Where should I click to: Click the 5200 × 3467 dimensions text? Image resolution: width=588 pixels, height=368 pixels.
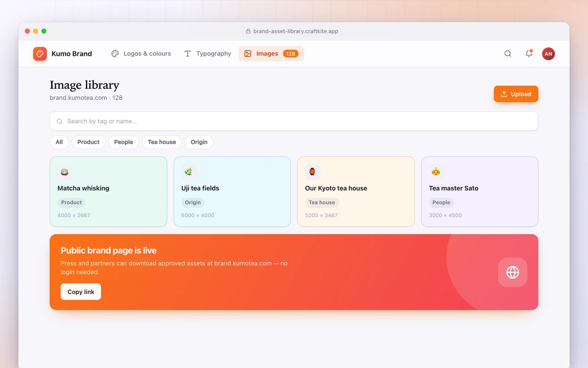pos(322,215)
